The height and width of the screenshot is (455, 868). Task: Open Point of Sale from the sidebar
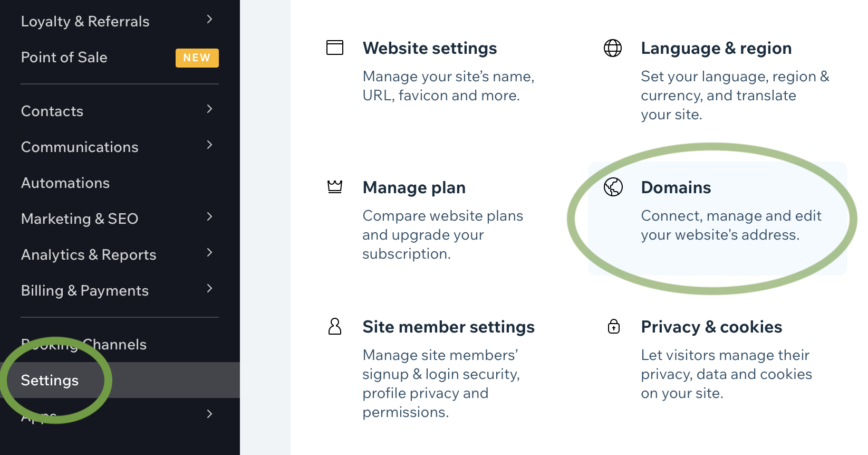[x=64, y=58]
